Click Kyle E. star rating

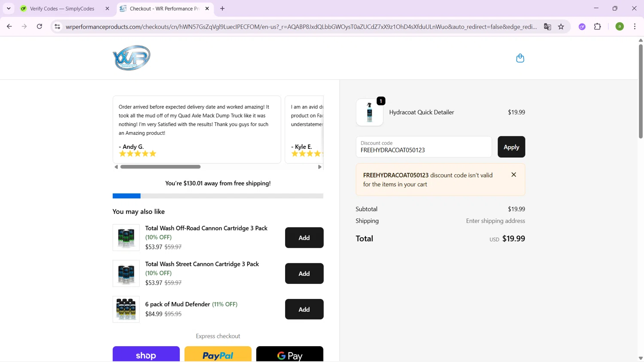(307, 154)
